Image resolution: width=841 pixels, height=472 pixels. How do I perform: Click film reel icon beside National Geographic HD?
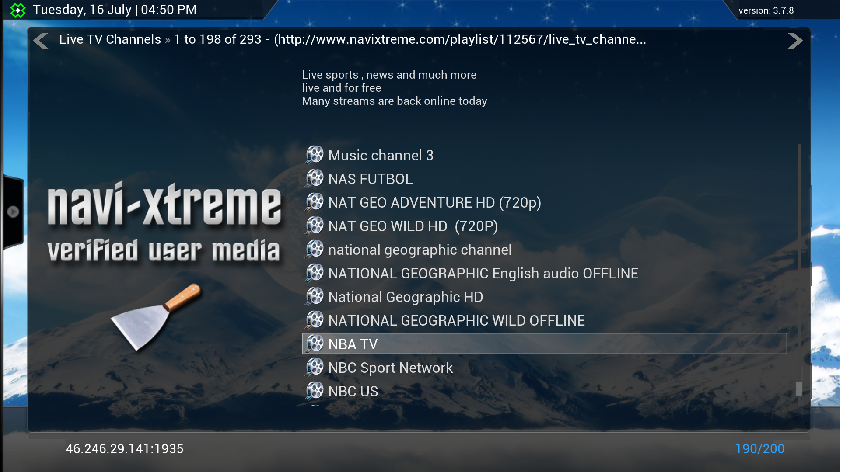(x=315, y=297)
